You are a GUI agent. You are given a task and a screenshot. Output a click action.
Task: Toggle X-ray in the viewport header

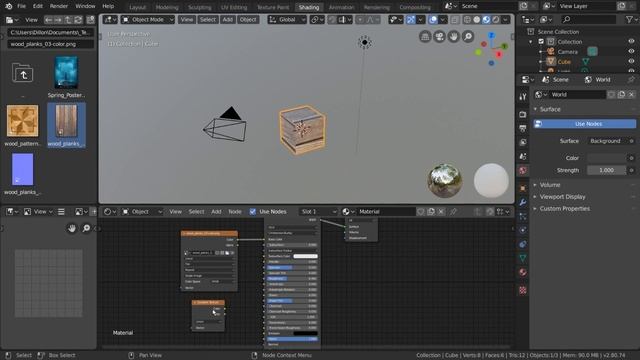pos(455,20)
